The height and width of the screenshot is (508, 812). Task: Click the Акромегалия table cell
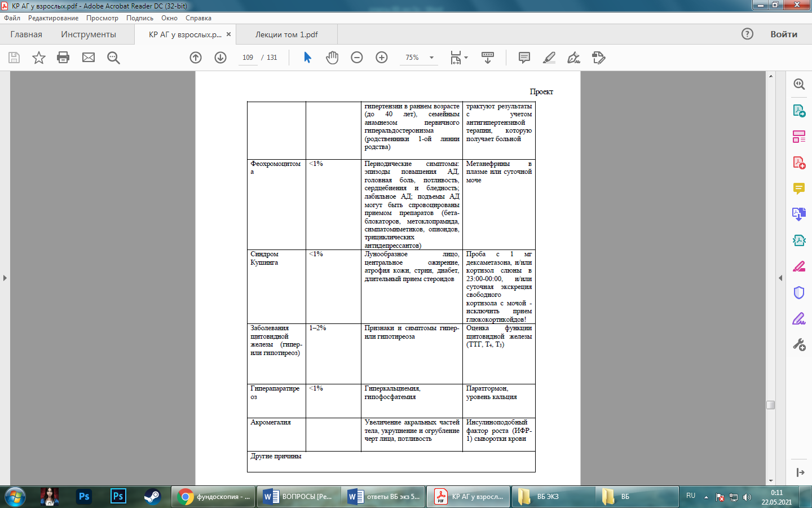click(276, 435)
